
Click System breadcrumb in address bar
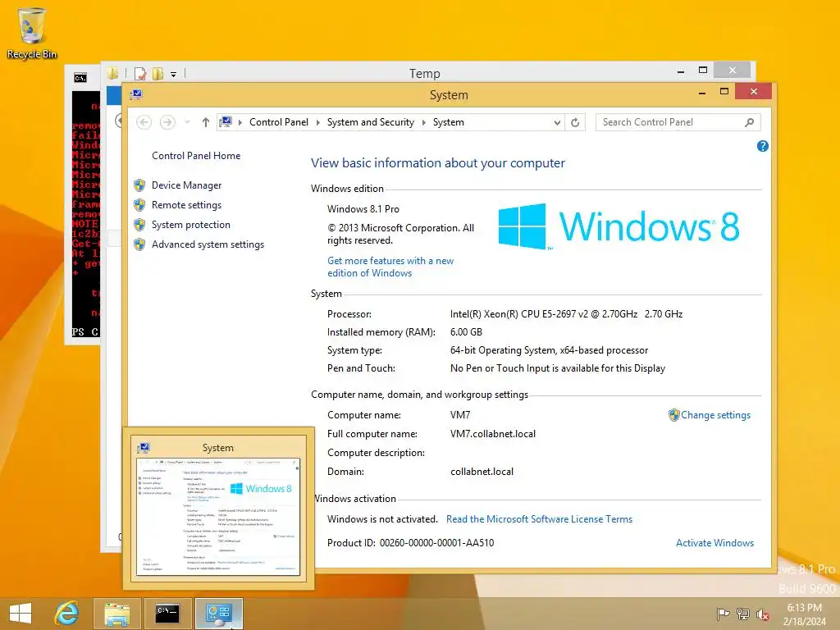449,122
